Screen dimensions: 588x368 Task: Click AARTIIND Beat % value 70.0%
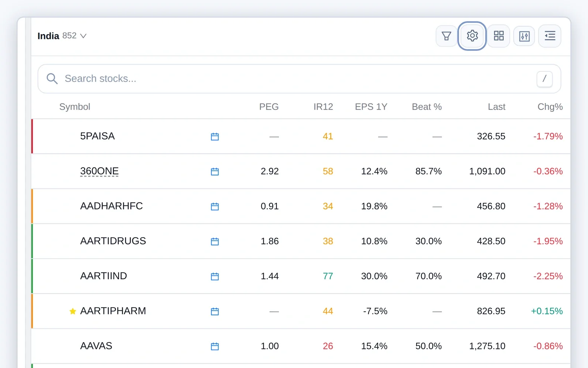(x=429, y=276)
